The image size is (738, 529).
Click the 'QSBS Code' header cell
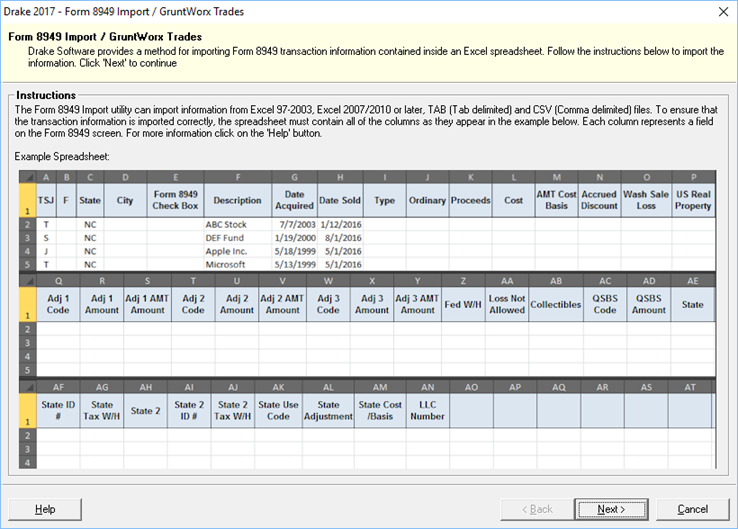click(605, 305)
